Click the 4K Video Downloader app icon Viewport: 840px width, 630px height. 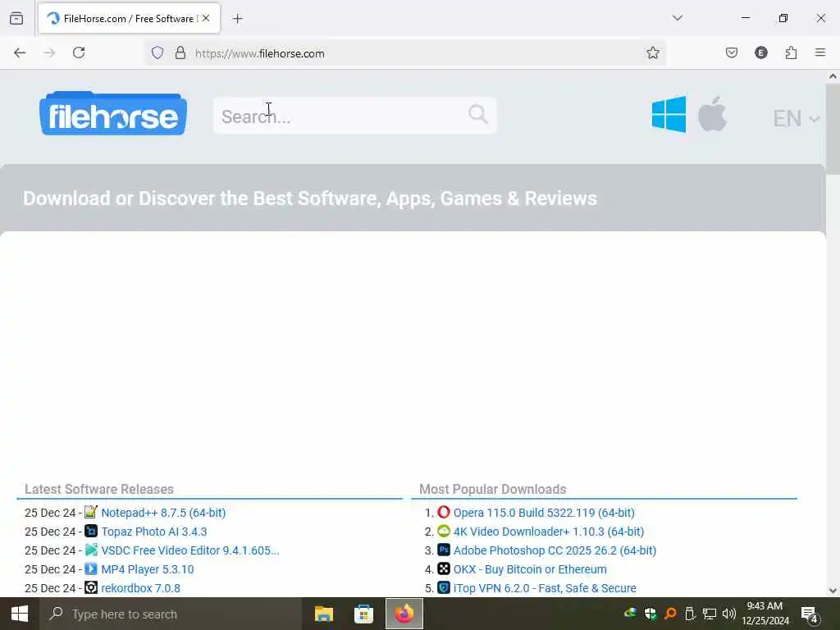[444, 531]
